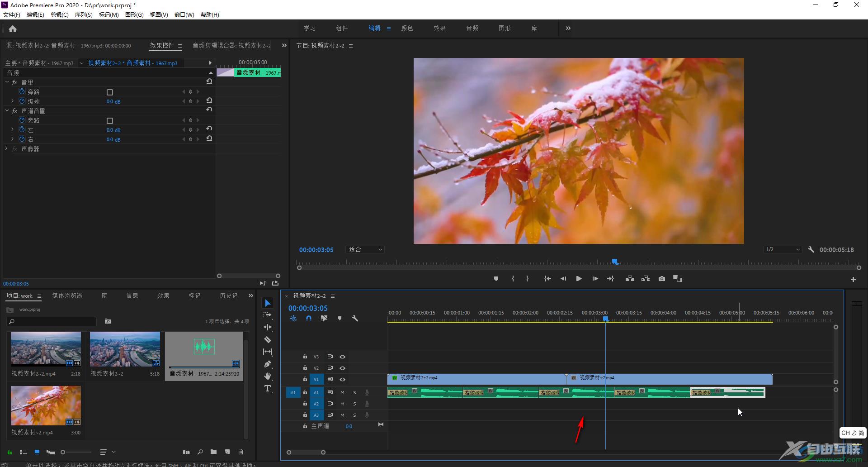Adjust project thumbnail size slider

pos(76,452)
